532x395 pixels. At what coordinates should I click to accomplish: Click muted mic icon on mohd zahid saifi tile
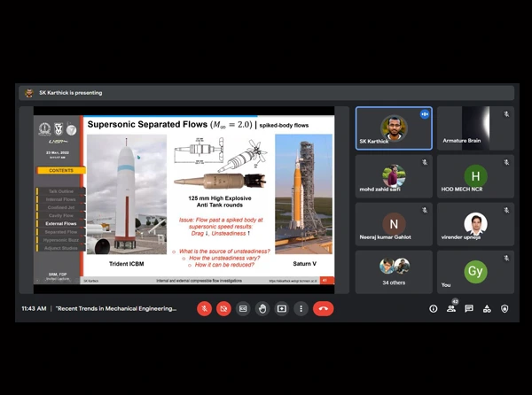[x=425, y=162]
